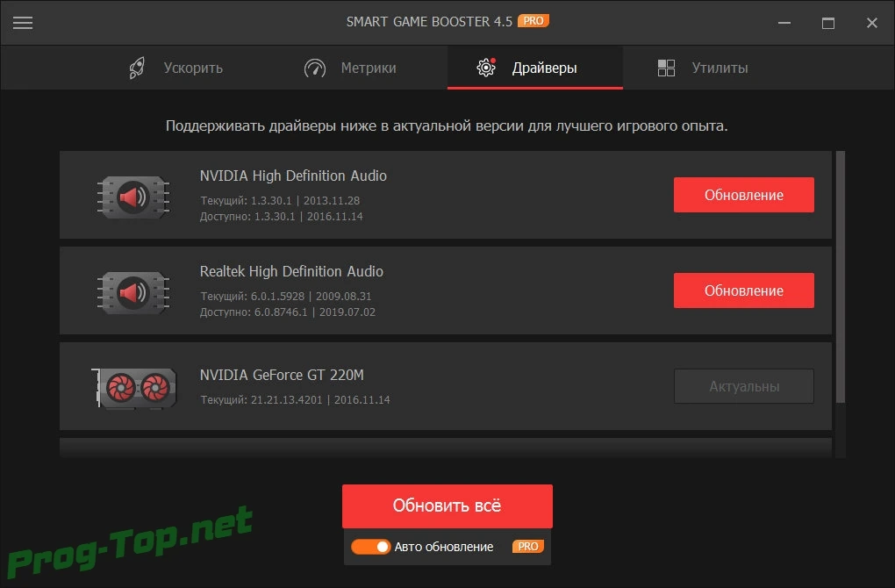Maximize the Smart Game Booster window

coord(828,23)
